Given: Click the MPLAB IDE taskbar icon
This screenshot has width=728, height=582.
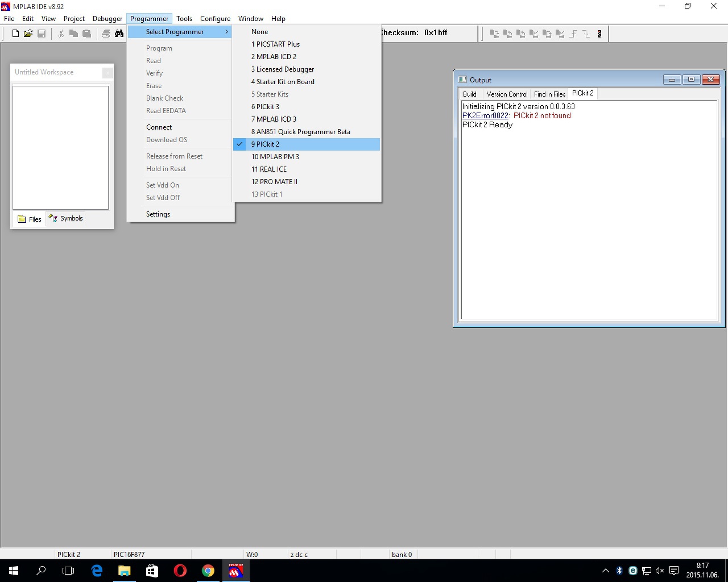Looking at the screenshot, I should (236, 571).
